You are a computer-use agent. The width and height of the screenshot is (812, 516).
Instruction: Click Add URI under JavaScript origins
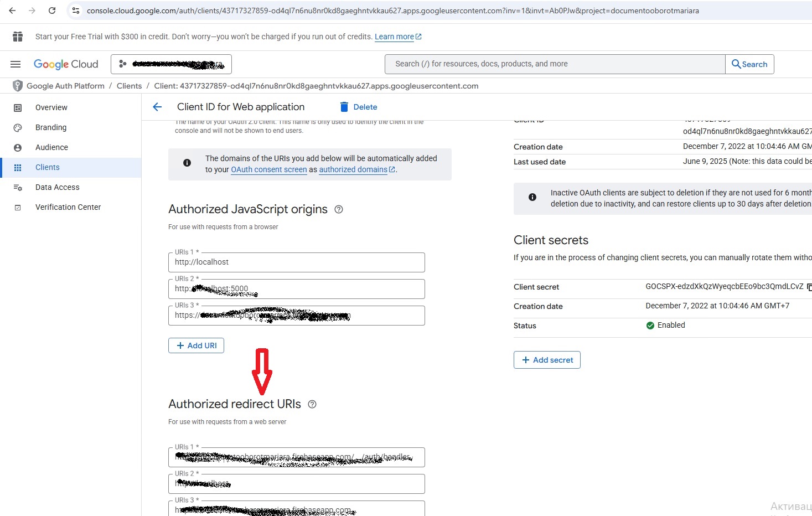coord(196,345)
